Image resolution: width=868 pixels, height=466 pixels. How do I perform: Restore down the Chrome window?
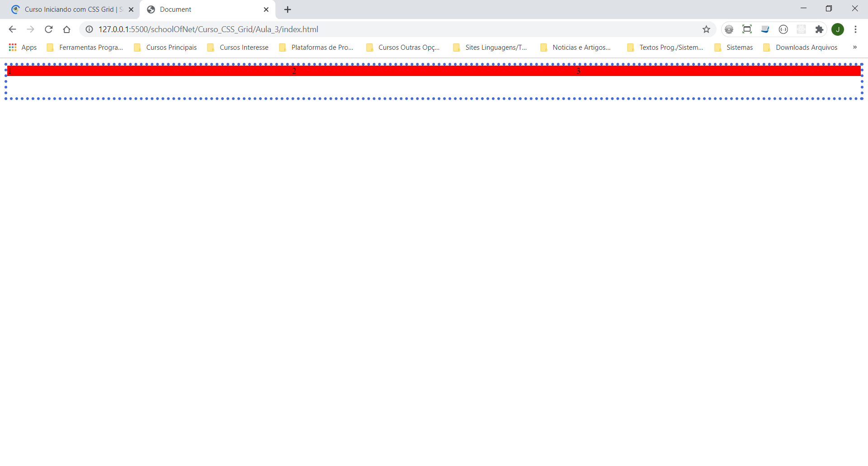[x=829, y=8]
